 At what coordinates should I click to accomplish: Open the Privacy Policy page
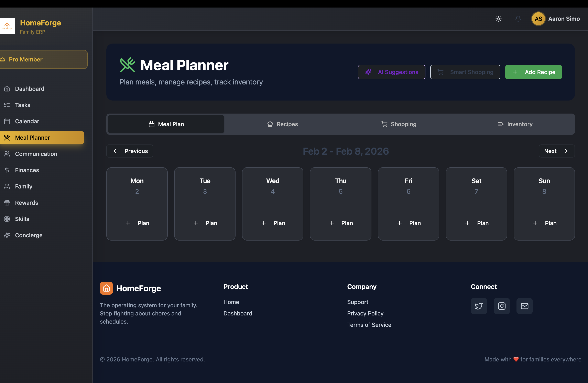click(x=365, y=313)
